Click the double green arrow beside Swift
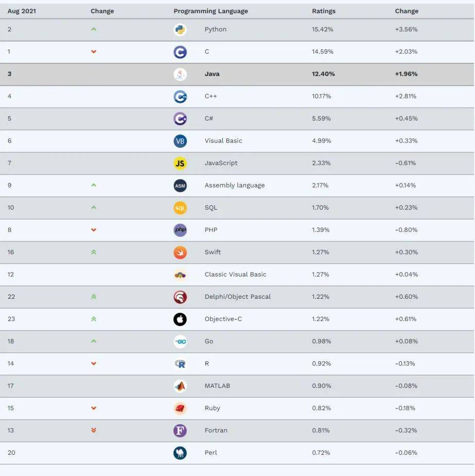The width and height of the screenshot is (475, 476). (x=94, y=252)
